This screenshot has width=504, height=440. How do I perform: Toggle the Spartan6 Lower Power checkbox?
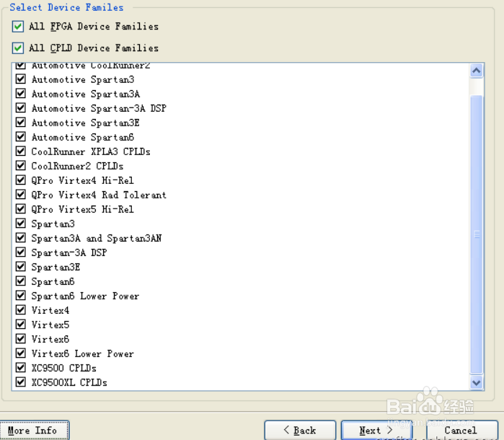pos(21,295)
